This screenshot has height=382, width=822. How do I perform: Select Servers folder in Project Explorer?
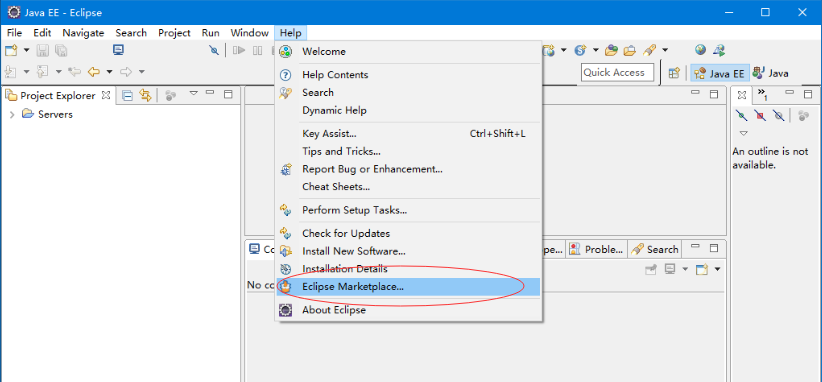pyautogui.click(x=47, y=114)
